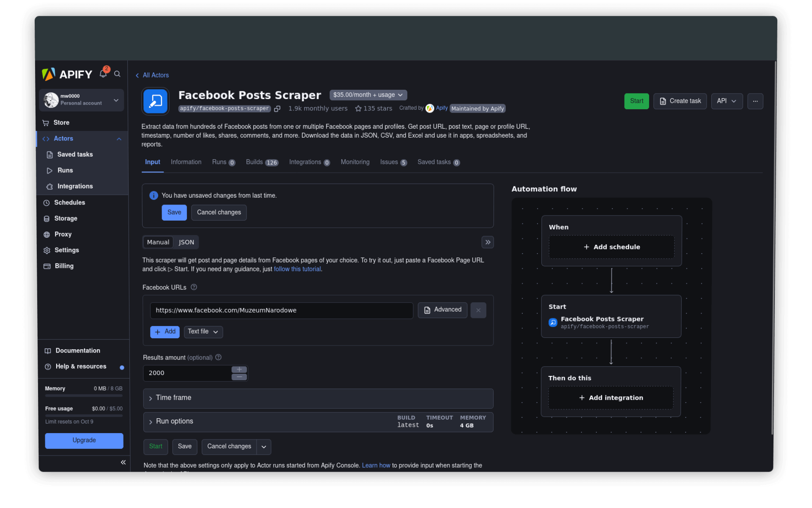Click Cancel changes in notice box
This screenshot has width=812, height=508.
[x=219, y=213]
